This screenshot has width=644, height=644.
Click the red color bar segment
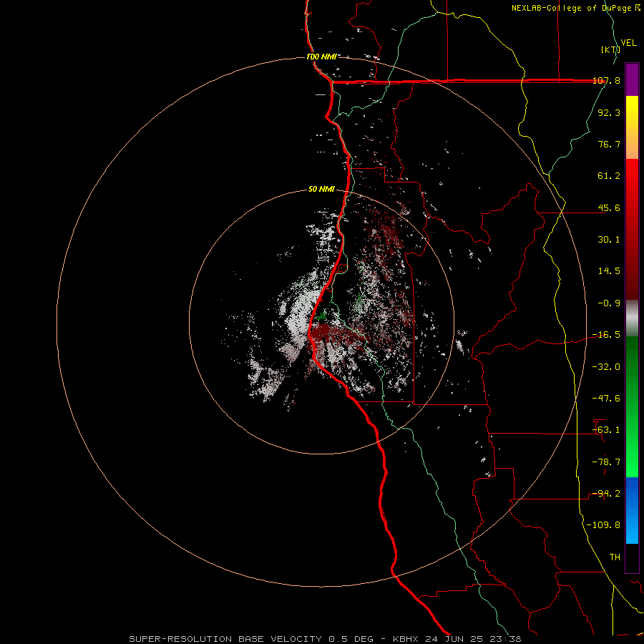click(x=632, y=229)
